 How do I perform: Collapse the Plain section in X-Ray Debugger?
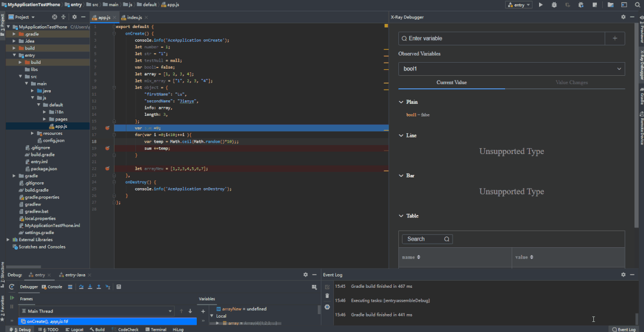pos(401,102)
